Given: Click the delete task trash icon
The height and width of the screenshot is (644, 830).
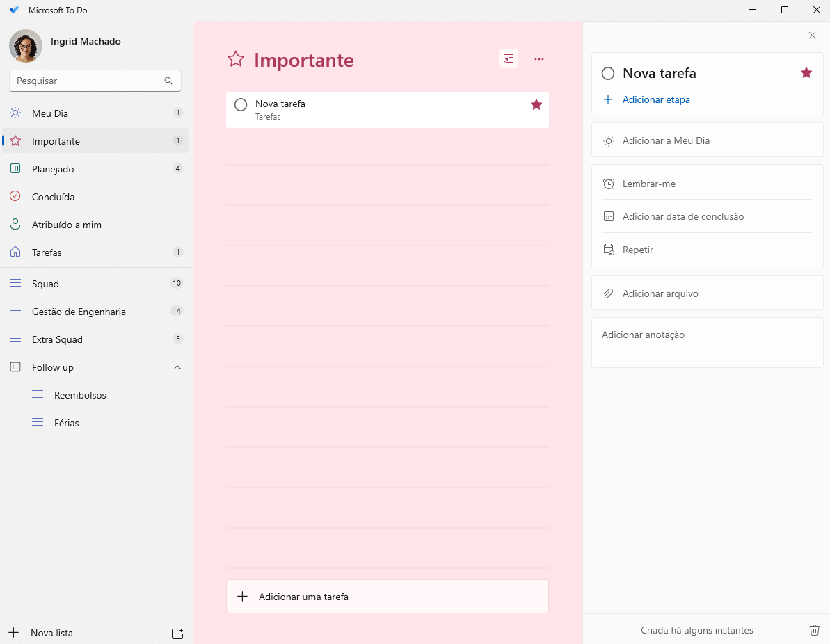Looking at the screenshot, I should (815, 630).
